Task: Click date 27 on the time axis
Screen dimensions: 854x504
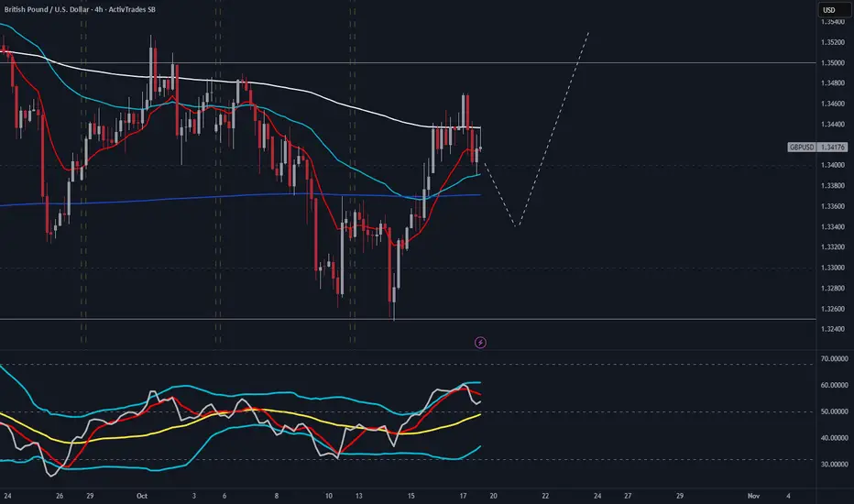Action: pyautogui.click(x=628, y=496)
